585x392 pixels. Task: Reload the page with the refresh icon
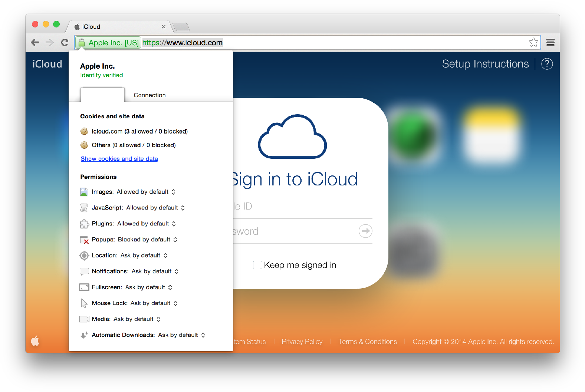[65, 43]
